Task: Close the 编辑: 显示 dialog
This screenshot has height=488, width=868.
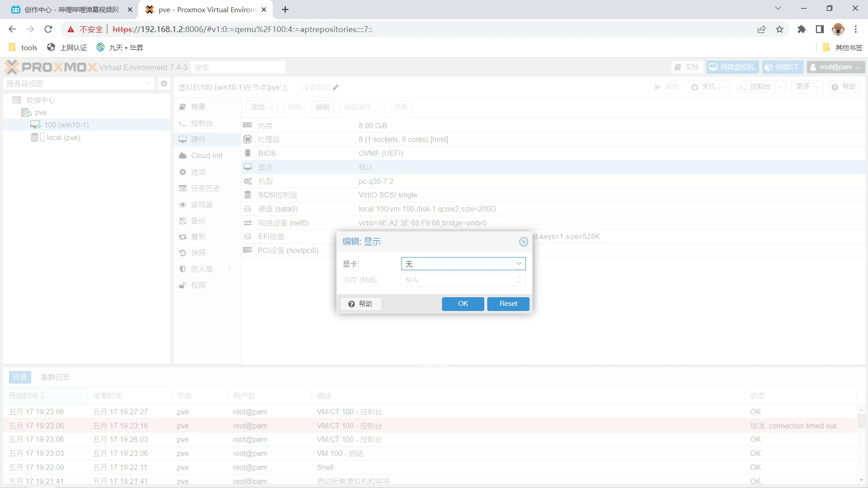Action: pyautogui.click(x=524, y=242)
